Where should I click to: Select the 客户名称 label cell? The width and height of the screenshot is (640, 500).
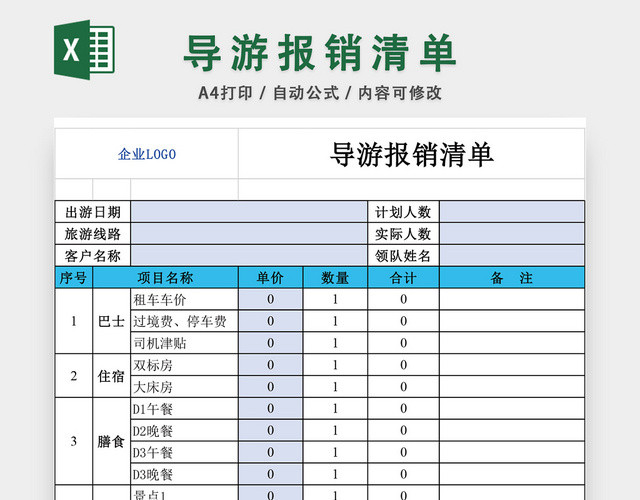[x=93, y=256]
